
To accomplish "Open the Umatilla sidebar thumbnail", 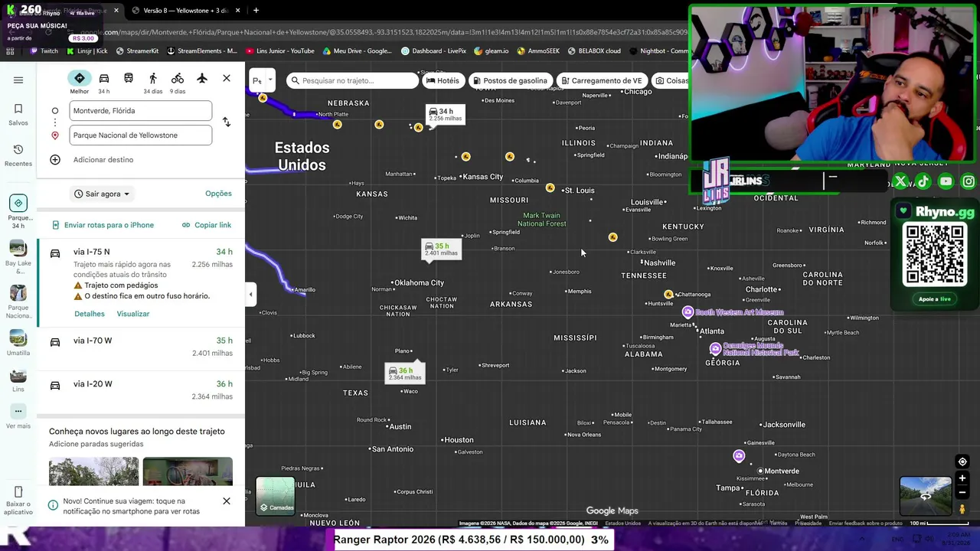I will tap(18, 343).
